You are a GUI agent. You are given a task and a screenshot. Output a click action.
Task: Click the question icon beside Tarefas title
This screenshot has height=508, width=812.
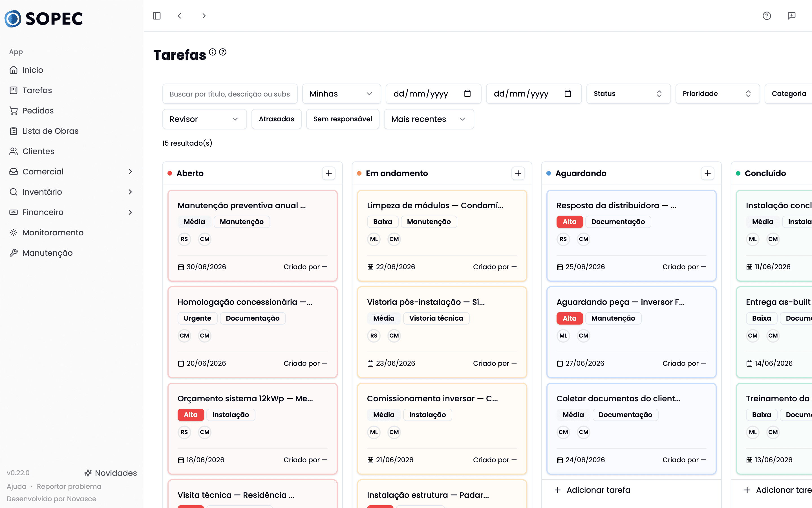[x=223, y=52]
